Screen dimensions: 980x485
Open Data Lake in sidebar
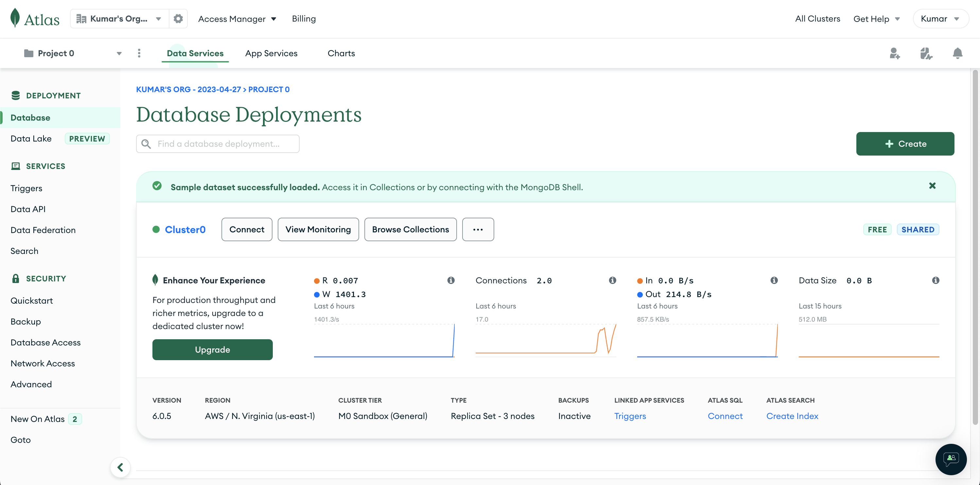(x=31, y=138)
